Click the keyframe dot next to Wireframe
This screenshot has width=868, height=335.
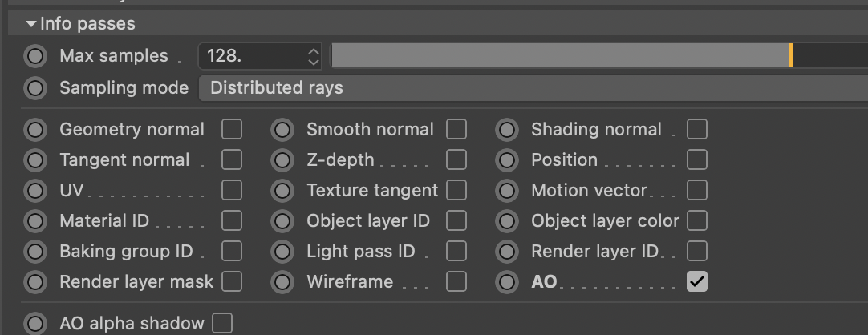tap(282, 282)
